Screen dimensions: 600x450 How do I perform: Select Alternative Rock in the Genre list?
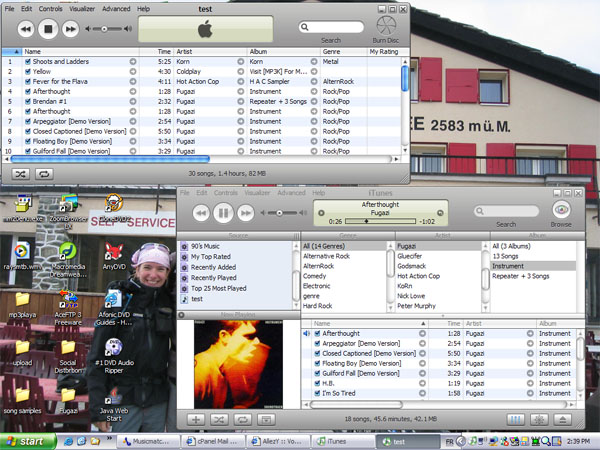point(344,256)
